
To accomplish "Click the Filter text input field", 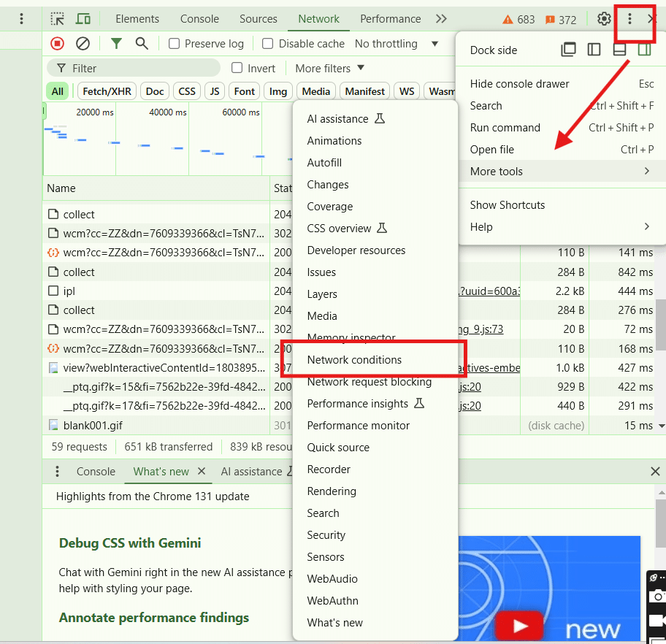I will tap(139, 68).
